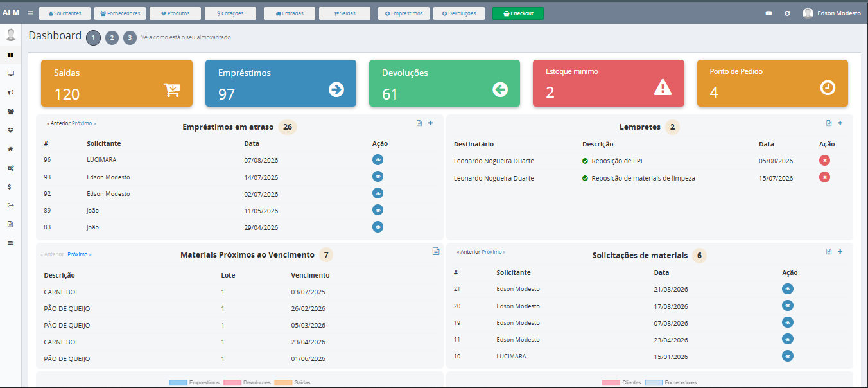
Task: Click the ALM logo
Action: (x=11, y=13)
